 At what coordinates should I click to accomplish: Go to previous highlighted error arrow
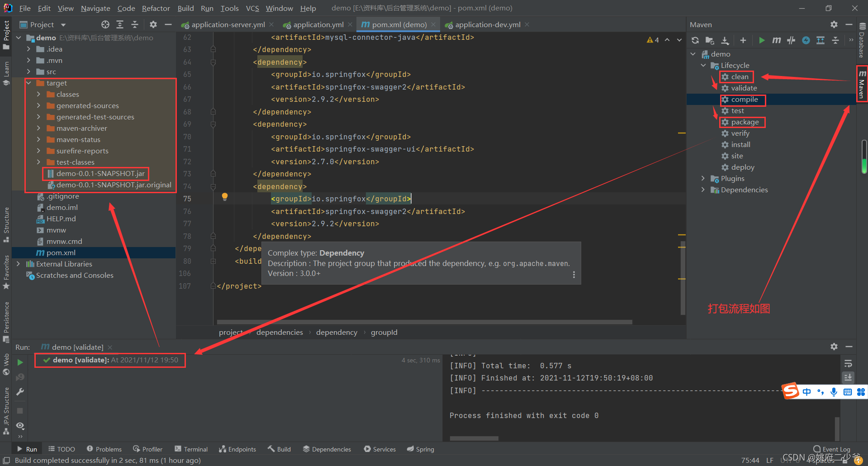667,40
